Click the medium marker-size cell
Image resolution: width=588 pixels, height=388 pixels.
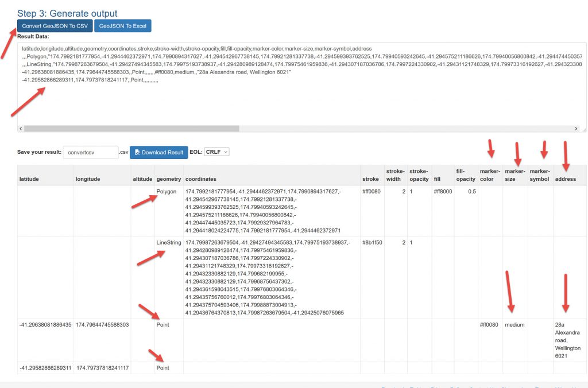pos(515,325)
